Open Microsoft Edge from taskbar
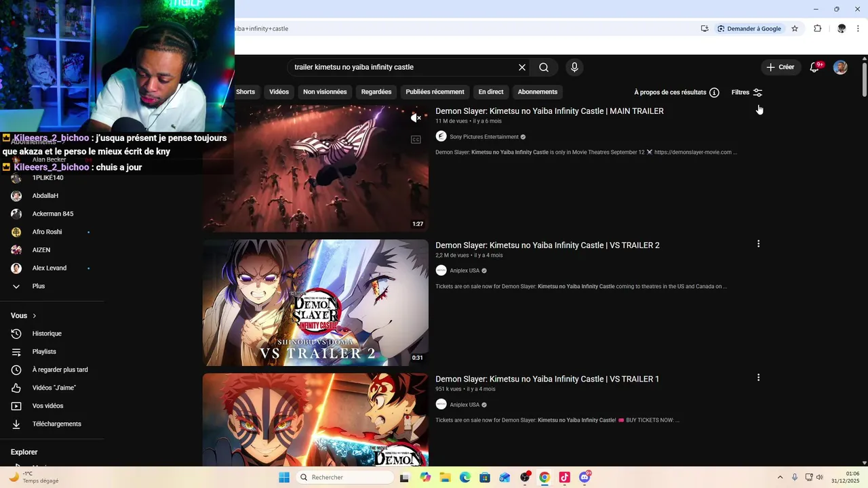Viewport: 868px width, 488px height. point(465,477)
